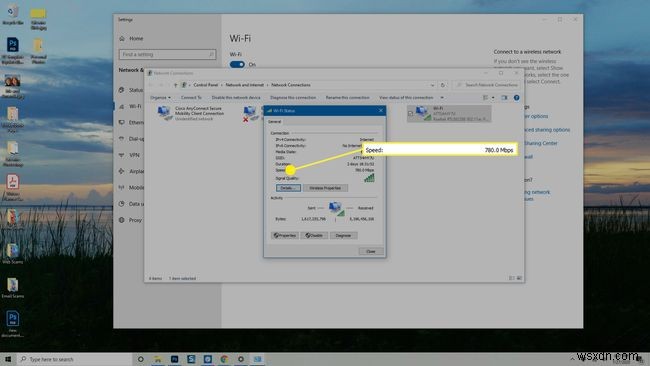Open Email Scans desktop folder

coord(12,288)
